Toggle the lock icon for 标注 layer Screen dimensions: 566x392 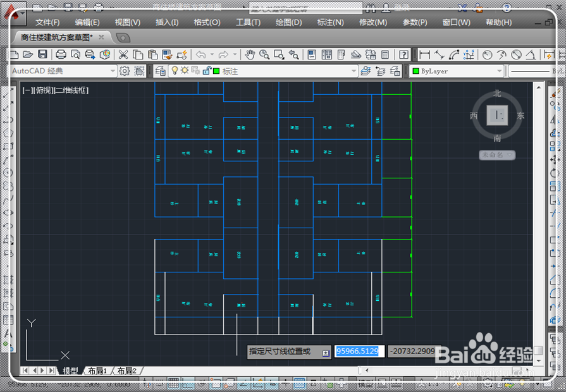206,71
